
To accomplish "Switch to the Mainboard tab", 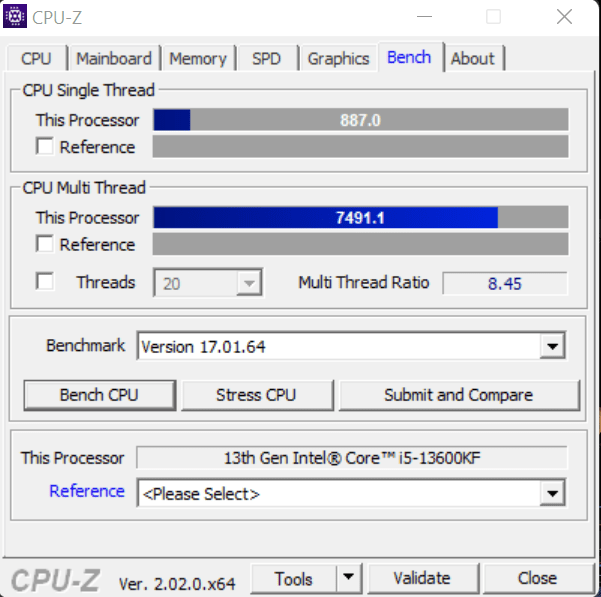I will 114,59.
